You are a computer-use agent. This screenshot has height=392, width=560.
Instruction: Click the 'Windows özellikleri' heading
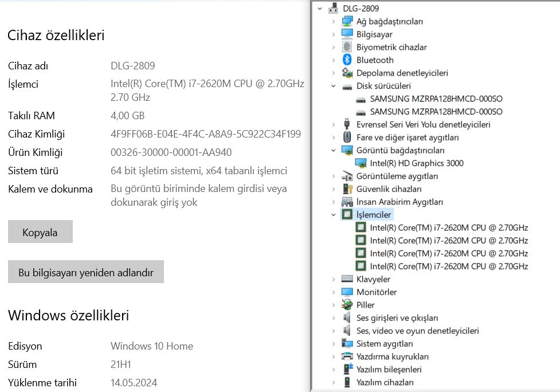[69, 315]
